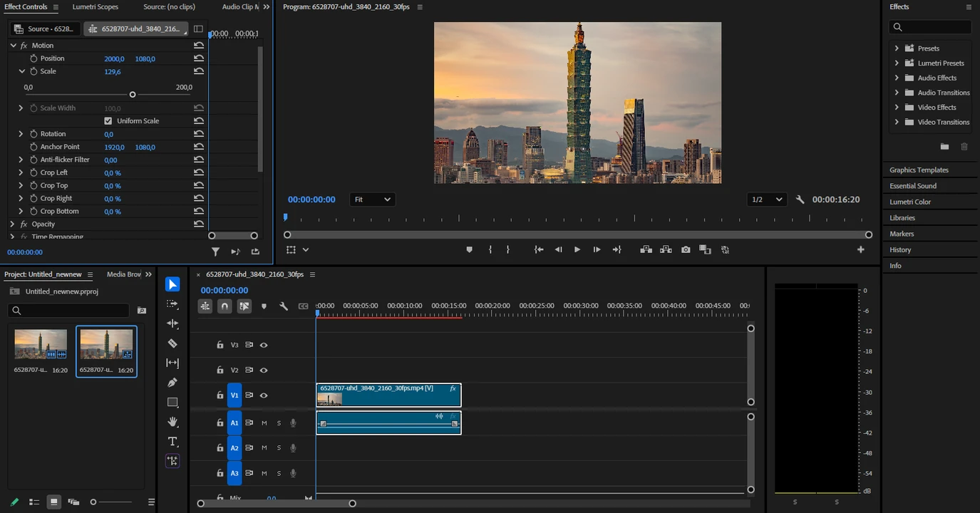Viewport: 980px width, 513px height.
Task: Click the Lift button icon
Action: [646, 249]
